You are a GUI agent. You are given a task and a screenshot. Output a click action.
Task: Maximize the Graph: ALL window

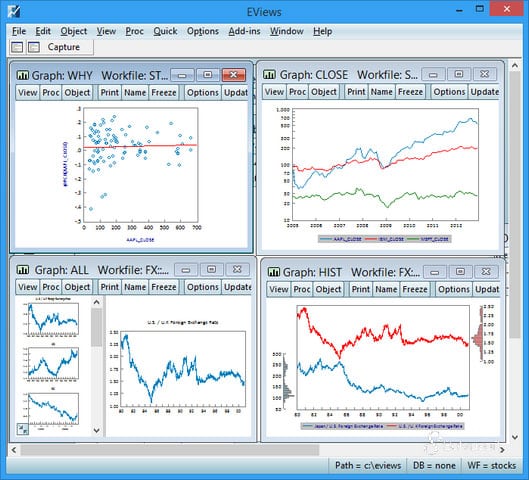tap(212, 270)
